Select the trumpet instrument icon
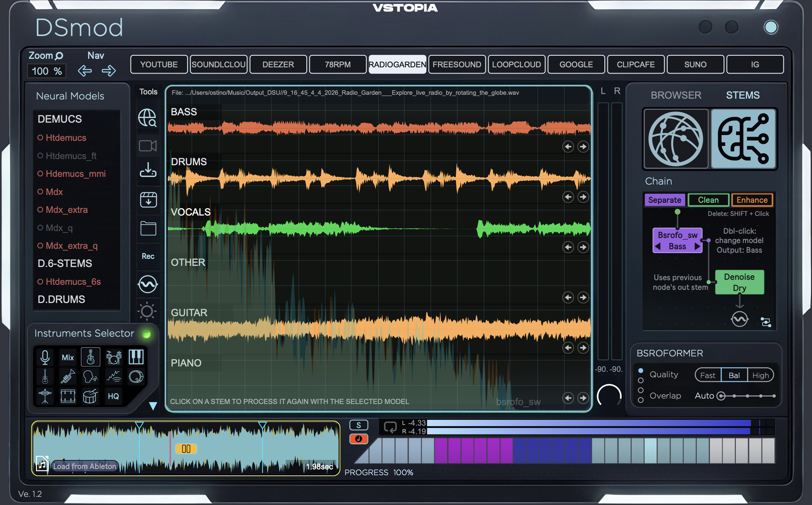The width and height of the screenshot is (812, 505). [x=68, y=377]
